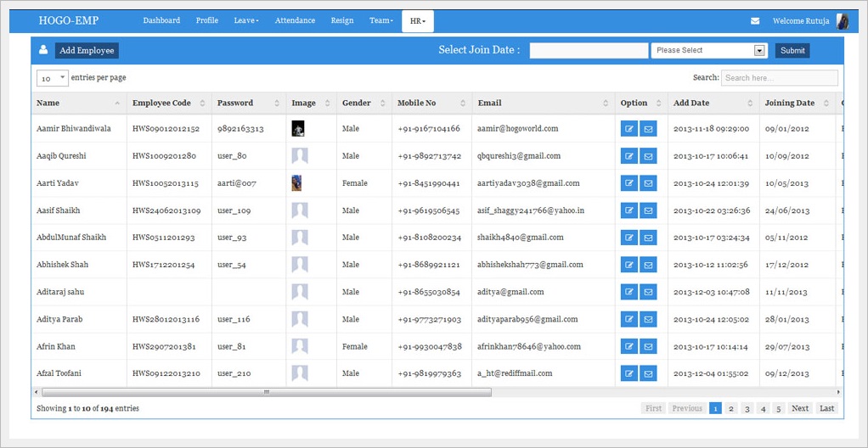Click the edit icon for Aamir Bhiwandiwala
The width and height of the screenshot is (868, 448).
click(x=628, y=129)
